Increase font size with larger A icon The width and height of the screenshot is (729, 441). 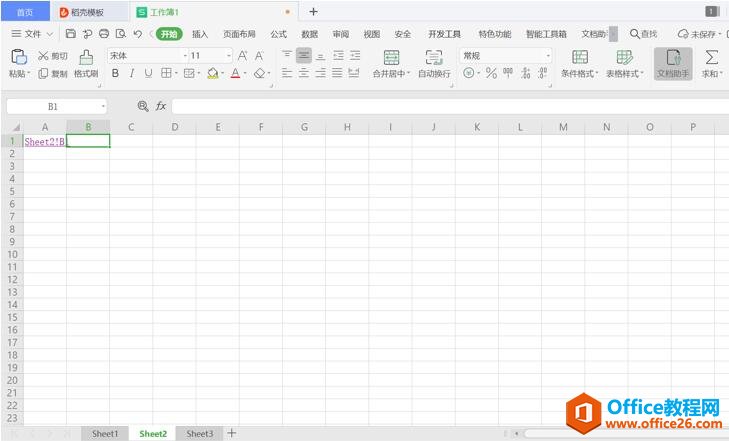point(243,56)
